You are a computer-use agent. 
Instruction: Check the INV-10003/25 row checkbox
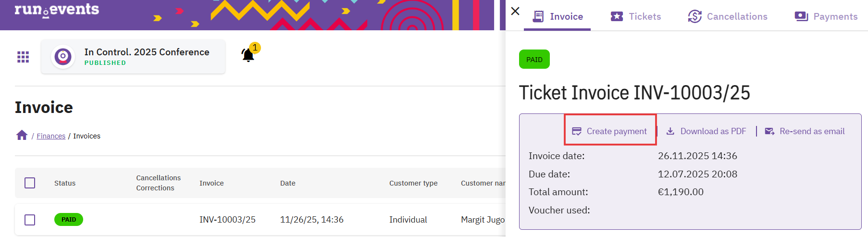pyautogui.click(x=30, y=220)
